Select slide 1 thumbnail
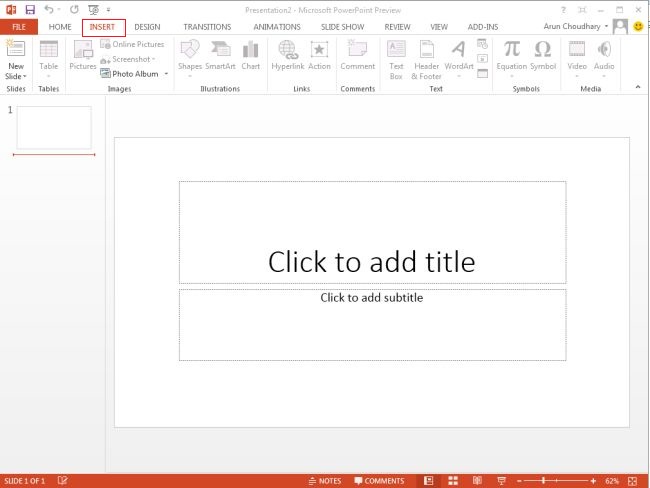Image resolution: width=650 pixels, height=488 pixels. click(x=54, y=128)
